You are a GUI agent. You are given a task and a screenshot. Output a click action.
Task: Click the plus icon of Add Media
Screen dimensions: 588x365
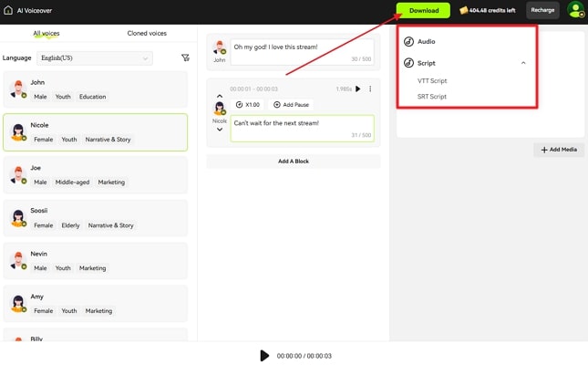click(544, 150)
